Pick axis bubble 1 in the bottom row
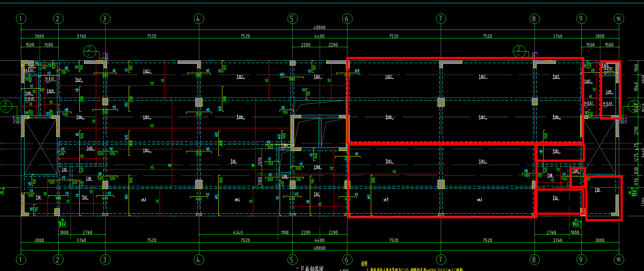Viewport: 644px width, 271px height. click(21, 259)
